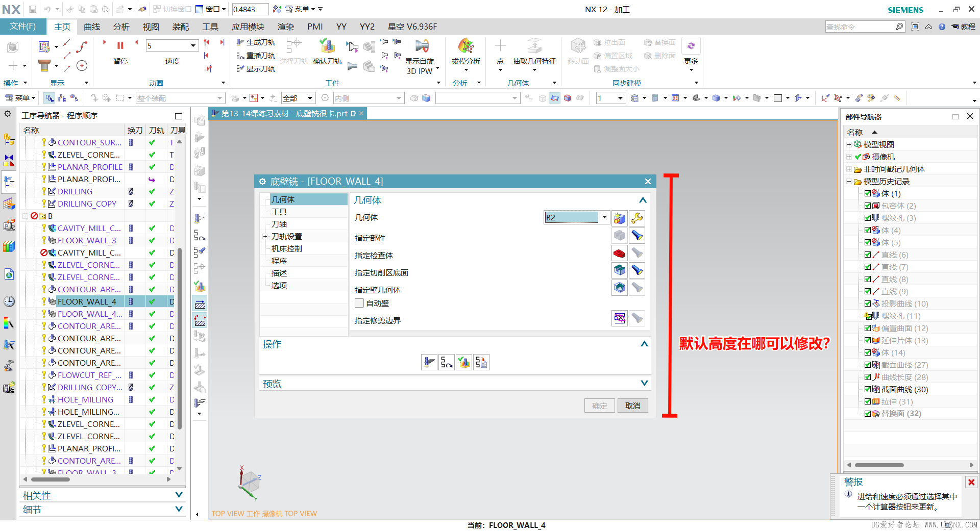Image resolution: width=980 pixels, height=531 pixels.
Task: Click the 查找命令 search field
Action: coord(861,27)
